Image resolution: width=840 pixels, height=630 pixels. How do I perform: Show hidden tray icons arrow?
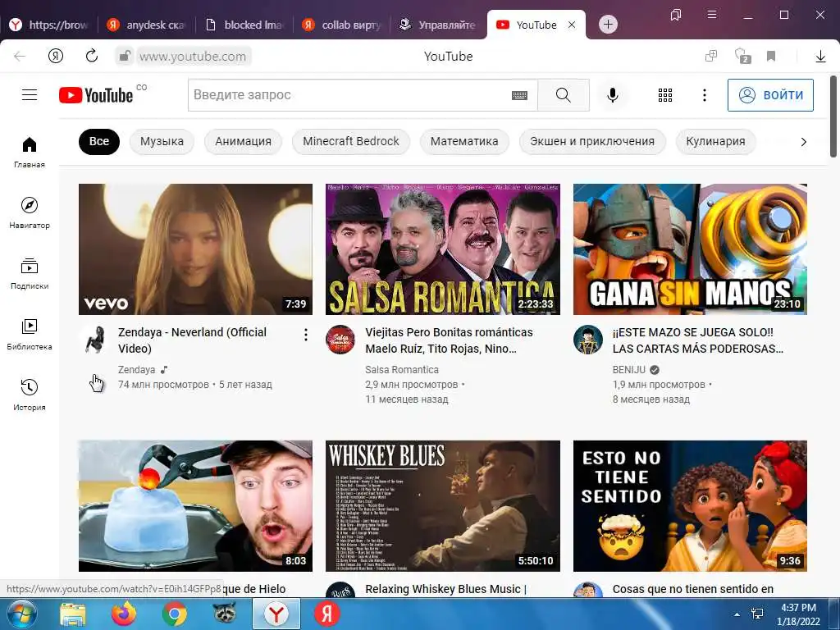(737, 614)
